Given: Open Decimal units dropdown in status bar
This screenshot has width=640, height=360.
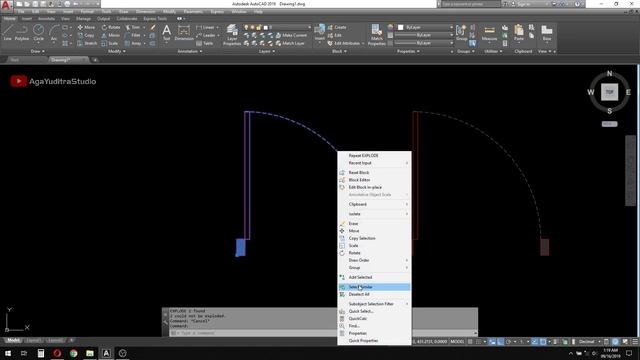Looking at the screenshot, I should (x=589, y=342).
